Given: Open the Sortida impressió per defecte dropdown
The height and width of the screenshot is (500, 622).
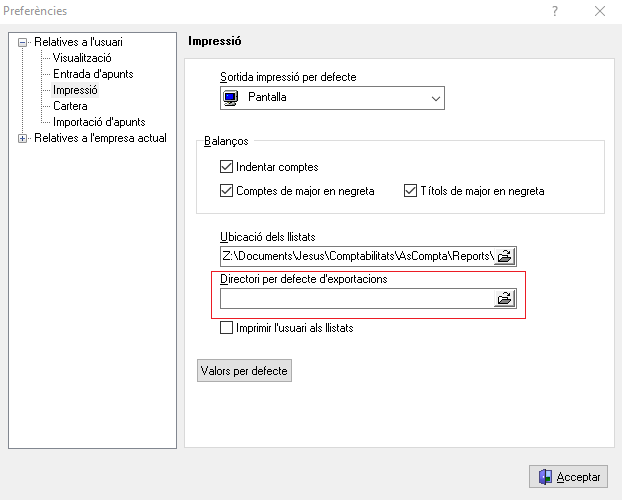Looking at the screenshot, I should coord(332,98).
